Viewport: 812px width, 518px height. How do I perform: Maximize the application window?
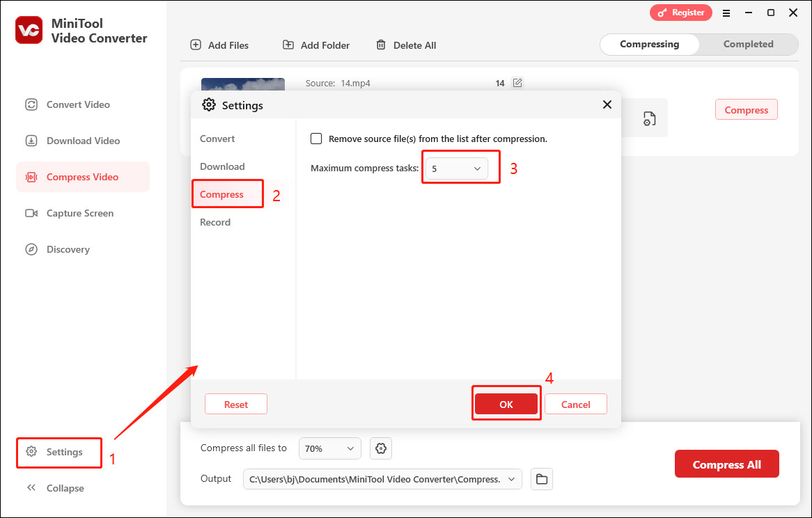pyautogui.click(x=771, y=13)
